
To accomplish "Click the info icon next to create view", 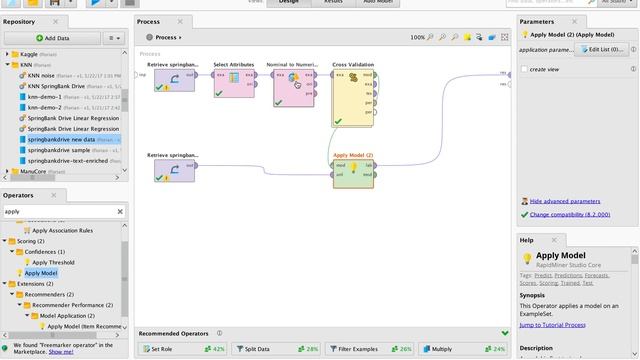I will pos(633,69).
